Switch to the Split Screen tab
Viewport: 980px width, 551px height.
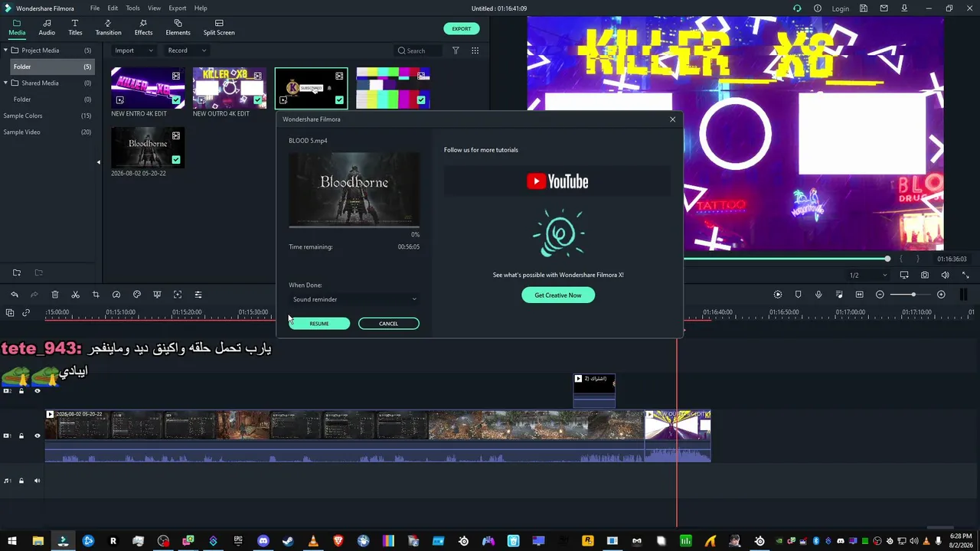click(219, 28)
